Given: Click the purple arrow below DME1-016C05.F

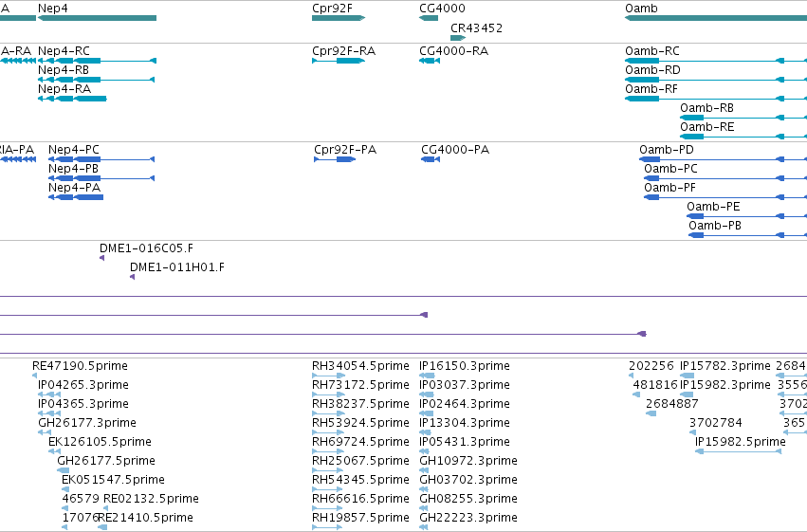Looking at the screenshot, I should pos(101,258).
